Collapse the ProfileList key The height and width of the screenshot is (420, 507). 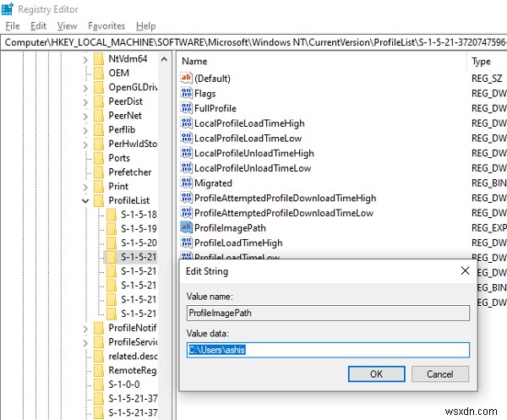click(x=85, y=201)
